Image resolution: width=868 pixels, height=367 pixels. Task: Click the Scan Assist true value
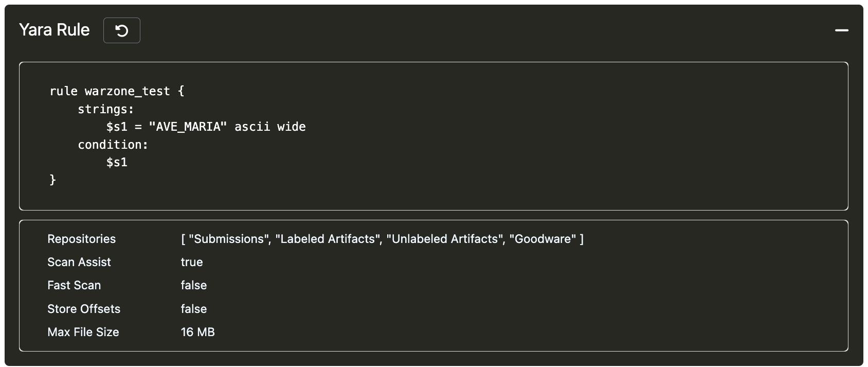click(192, 262)
